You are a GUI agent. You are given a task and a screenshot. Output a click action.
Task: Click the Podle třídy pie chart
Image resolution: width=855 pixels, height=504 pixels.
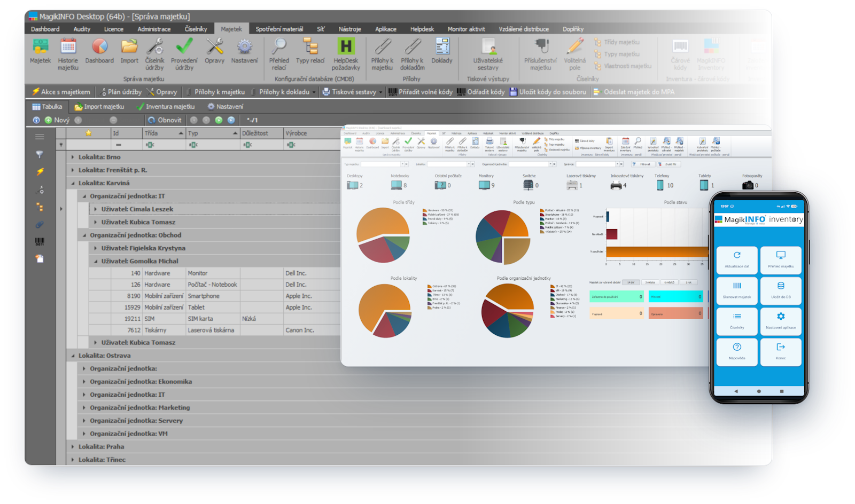pyautogui.click(x=383, y=235)
